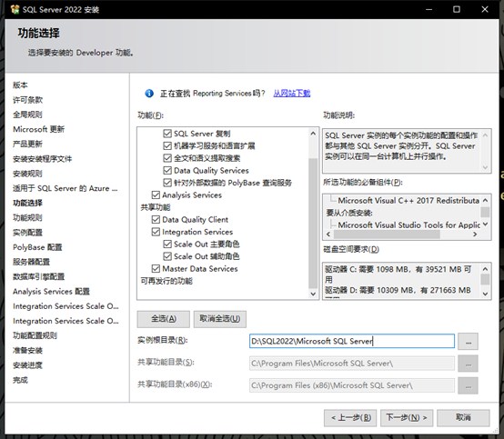Click the blue info icon beside Reporting Services

click(x=149, y=93)
